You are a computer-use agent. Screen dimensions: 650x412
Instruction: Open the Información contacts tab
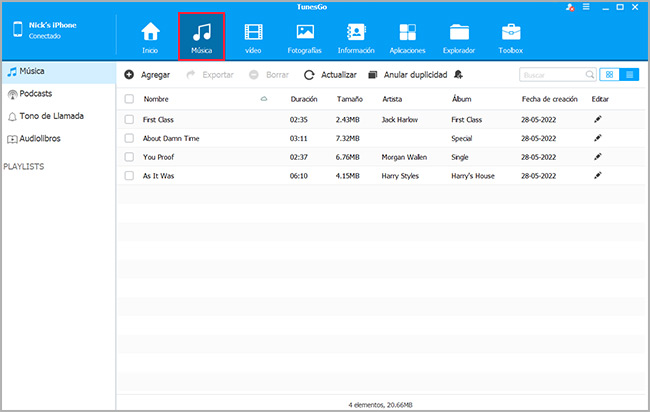pyautogui.click(x=356, y=38)
